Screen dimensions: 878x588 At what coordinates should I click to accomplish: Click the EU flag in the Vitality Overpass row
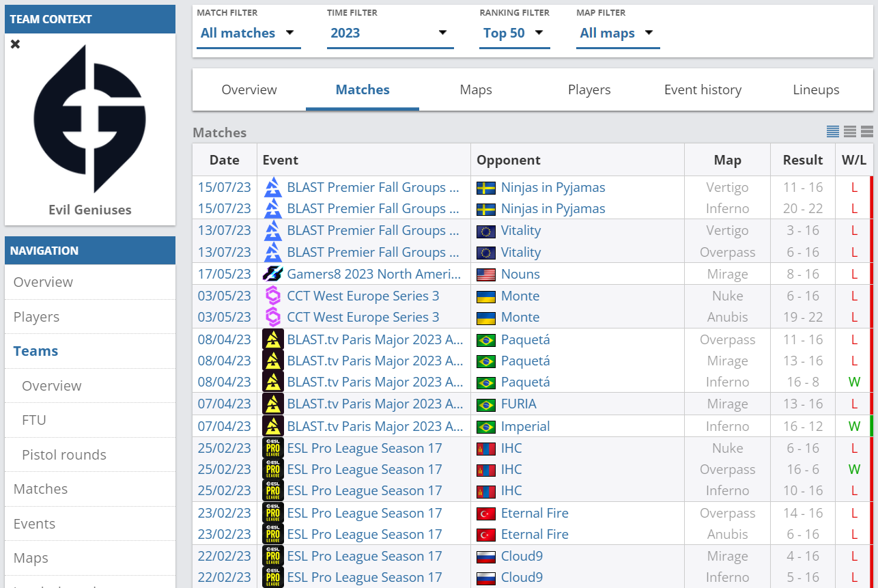(486, 253)
